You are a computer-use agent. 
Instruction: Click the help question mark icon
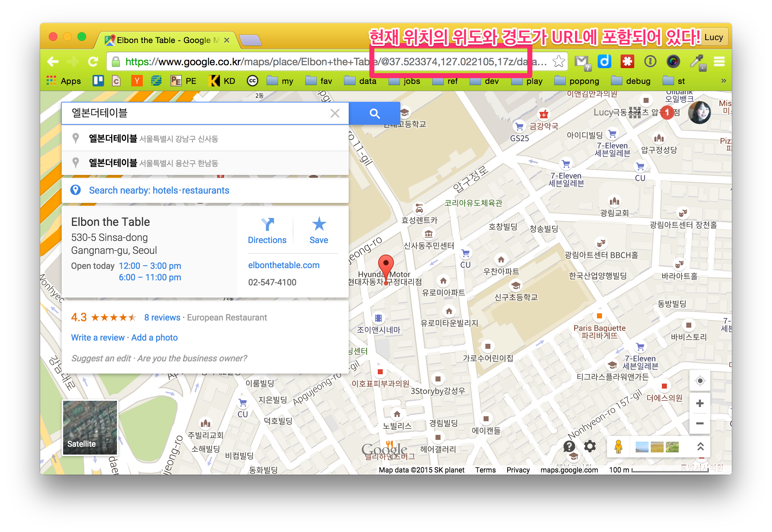pos(569,446)
